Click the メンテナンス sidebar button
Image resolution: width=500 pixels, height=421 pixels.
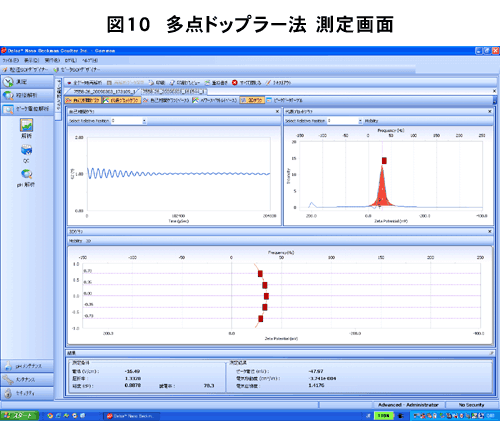[x=27, y=380]
